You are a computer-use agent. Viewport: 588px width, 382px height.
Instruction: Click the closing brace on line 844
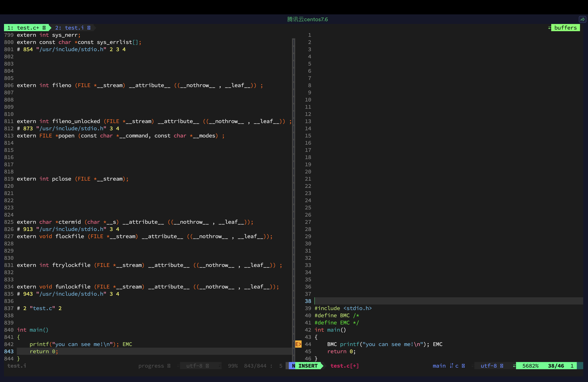18,359
